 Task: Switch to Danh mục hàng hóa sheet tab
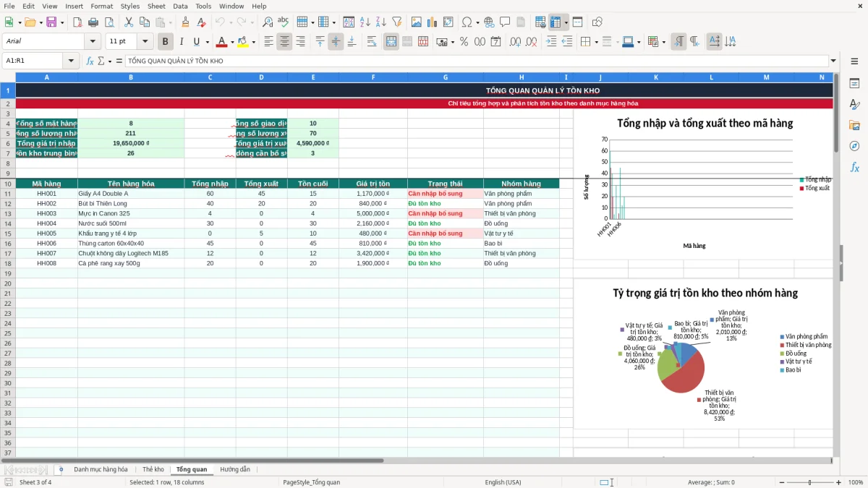pyautogui.click(x=101, y=469)
